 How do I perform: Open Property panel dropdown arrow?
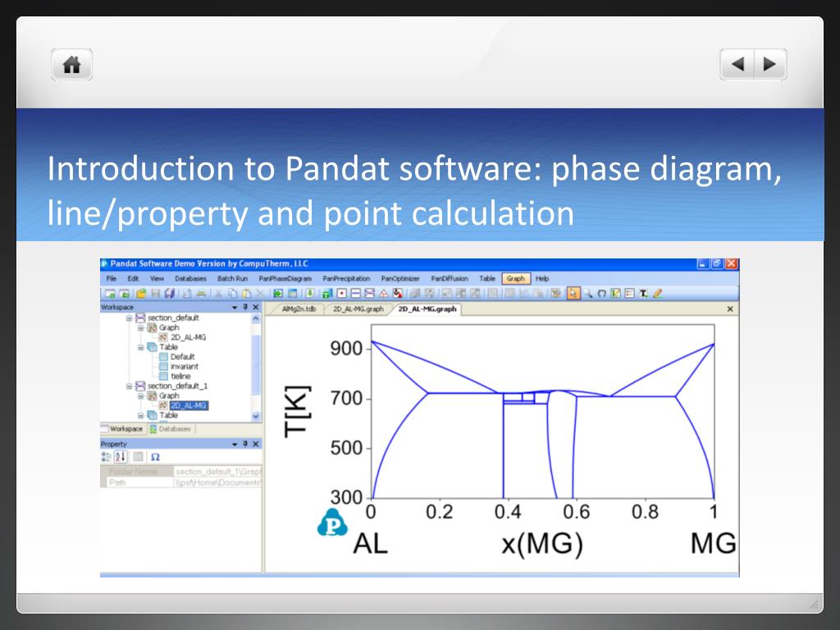(x=235, y=444)
